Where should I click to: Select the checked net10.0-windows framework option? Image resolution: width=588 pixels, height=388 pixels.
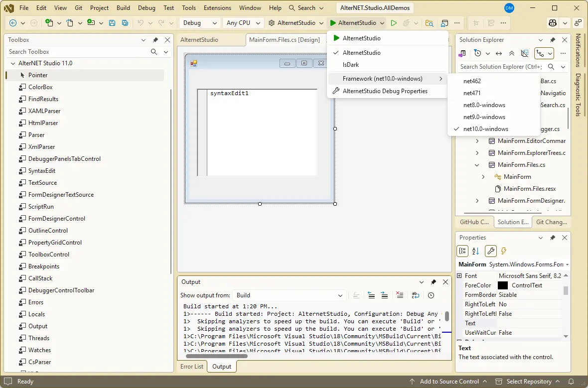tap(493, 129)
